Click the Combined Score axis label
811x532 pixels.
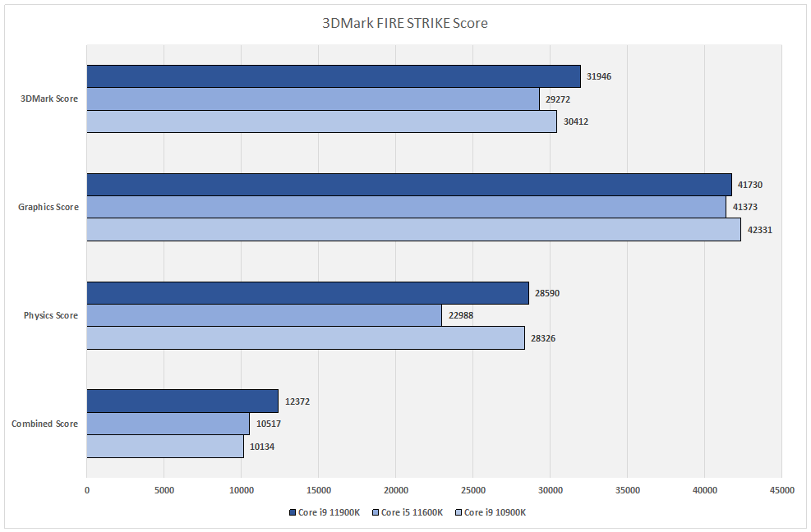45,424
